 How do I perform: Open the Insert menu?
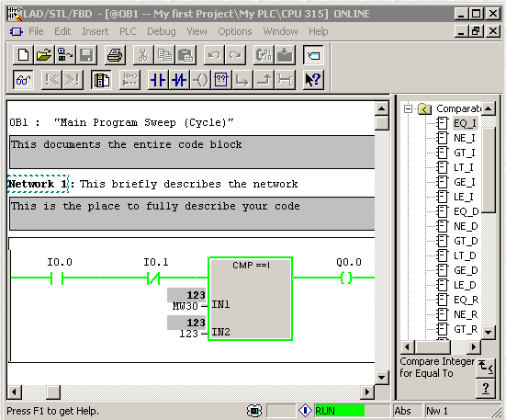point(95,31)
